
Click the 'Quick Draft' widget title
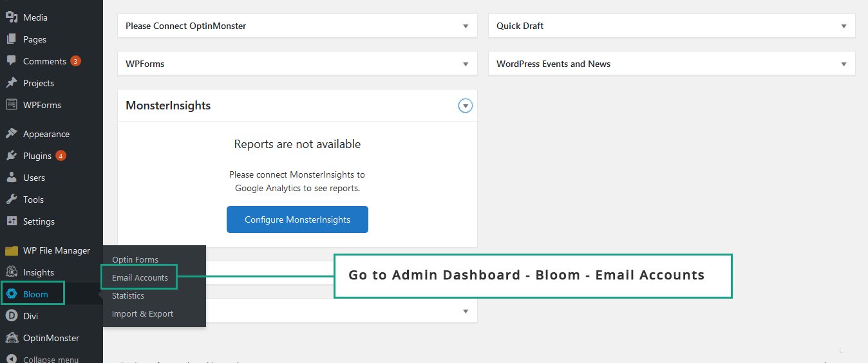click(x=520, y=26)
